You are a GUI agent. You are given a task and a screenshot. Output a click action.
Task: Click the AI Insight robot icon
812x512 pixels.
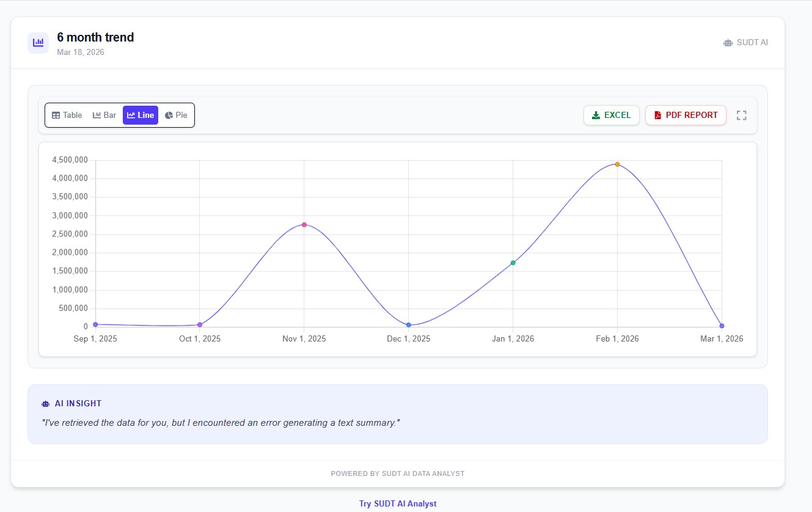(45, 404)
